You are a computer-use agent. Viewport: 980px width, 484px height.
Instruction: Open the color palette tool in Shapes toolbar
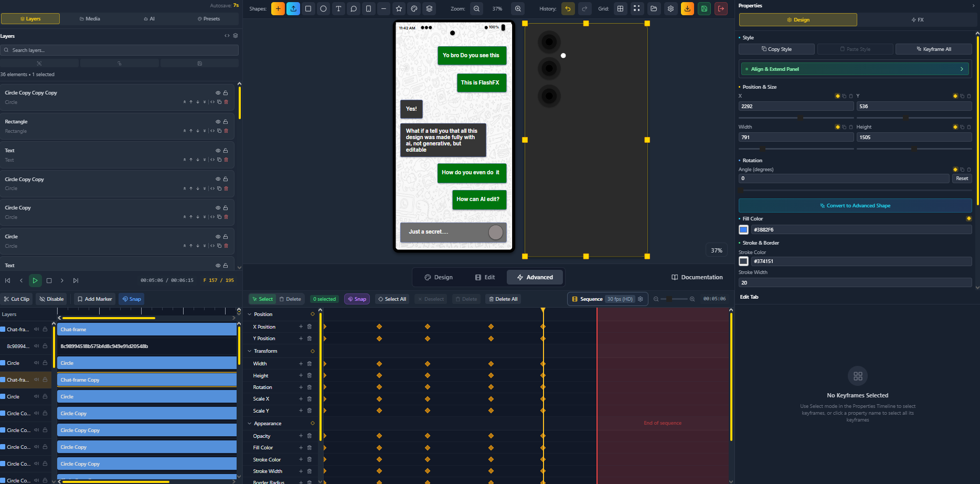[x=414, y=8]
